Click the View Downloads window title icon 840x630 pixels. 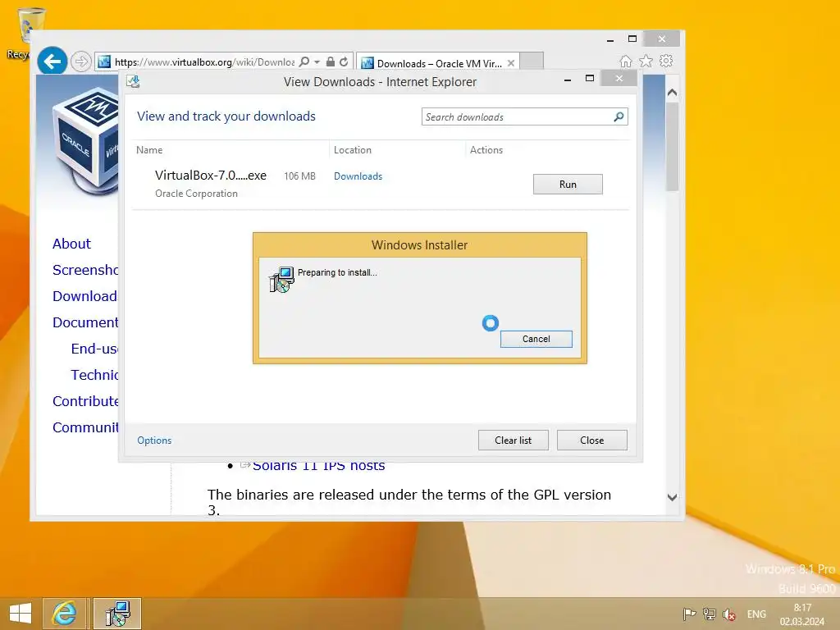(x=133, y=81)
